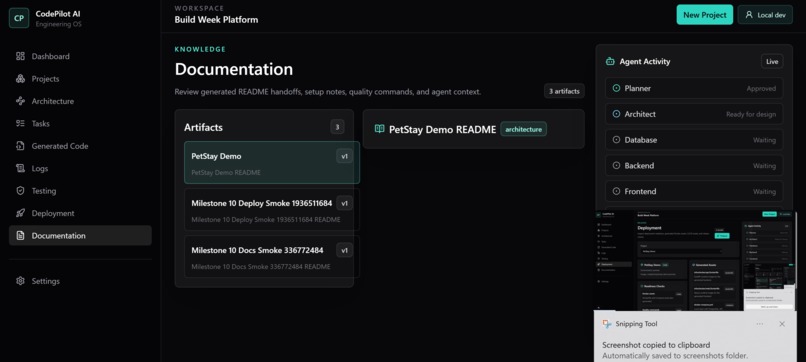Click the Snipping Tool screenshot preview thumbnail
The height and width of the screenshot is (362, 806).
click(695, 260)
